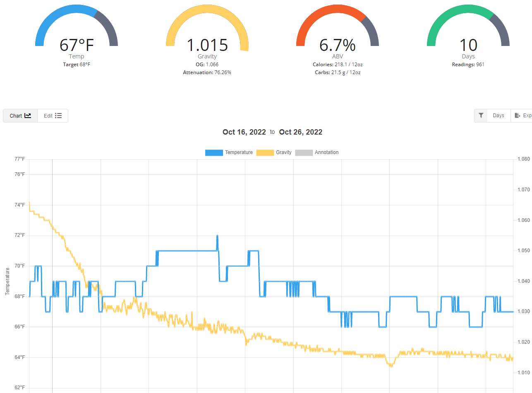Viewport: 532px width, 393px height.
Task: Toggle Temperature series in chart legend
Action: [x=229, y=152]
